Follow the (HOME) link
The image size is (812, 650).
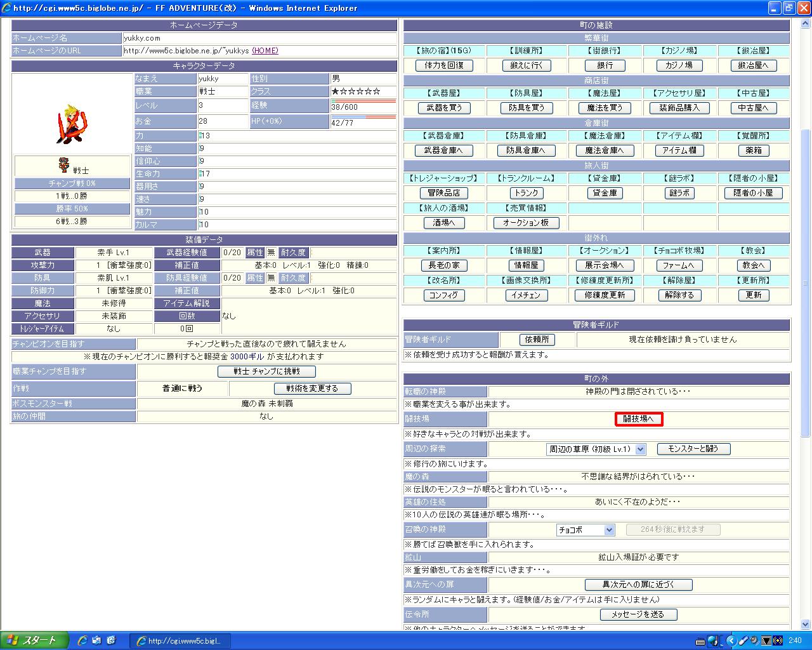coord(265,51)
